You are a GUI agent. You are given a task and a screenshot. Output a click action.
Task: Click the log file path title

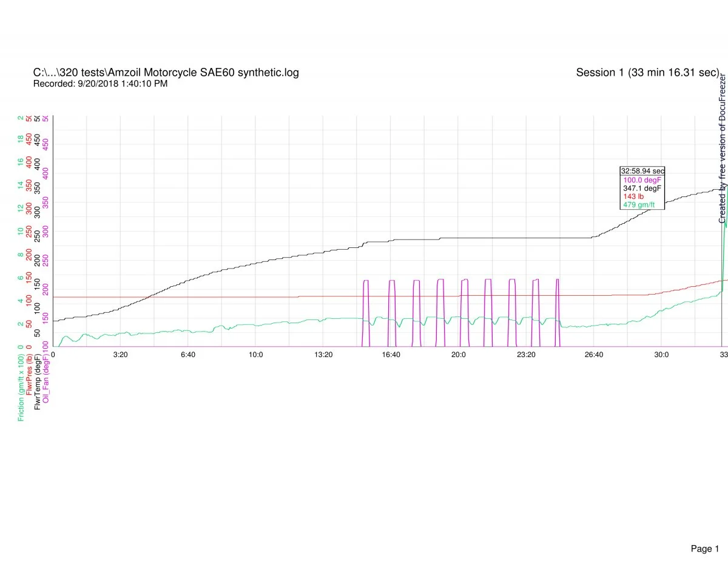166,73
